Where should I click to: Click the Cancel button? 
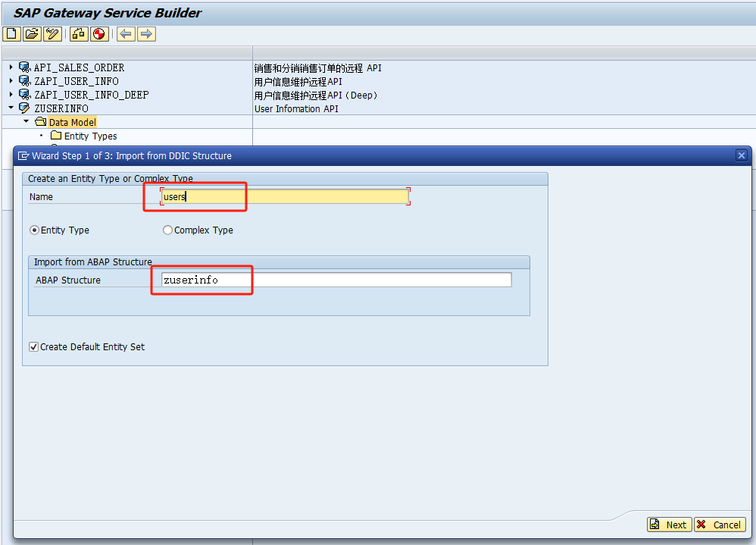pyautogui.click(x=719, y=524)
